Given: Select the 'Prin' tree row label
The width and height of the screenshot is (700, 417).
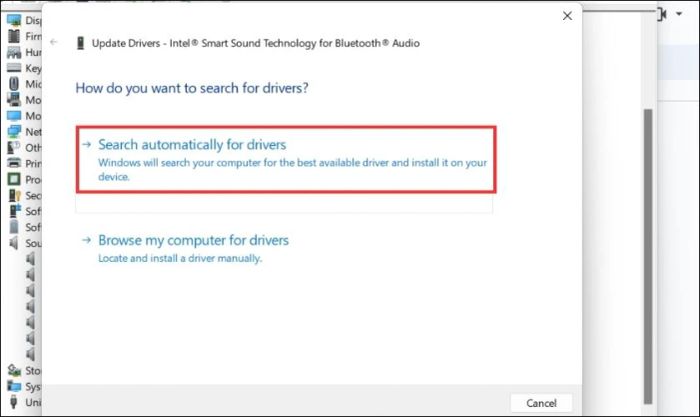Looking at the screenshot, I should pos(33,163).
